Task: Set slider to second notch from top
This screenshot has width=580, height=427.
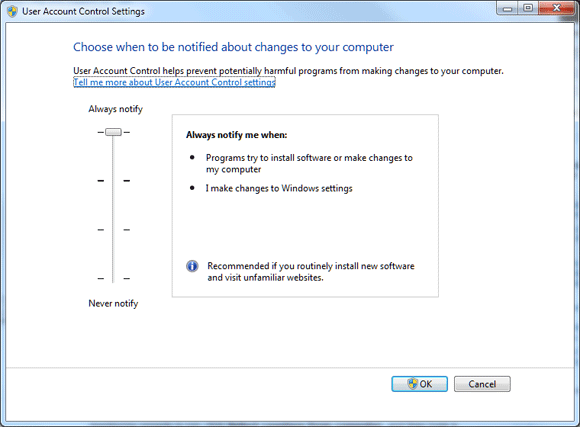Action: pos(113,181)
